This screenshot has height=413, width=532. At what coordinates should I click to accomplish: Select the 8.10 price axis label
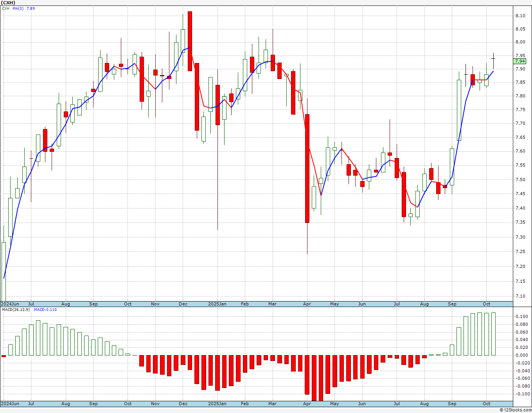tap(520, 16)
